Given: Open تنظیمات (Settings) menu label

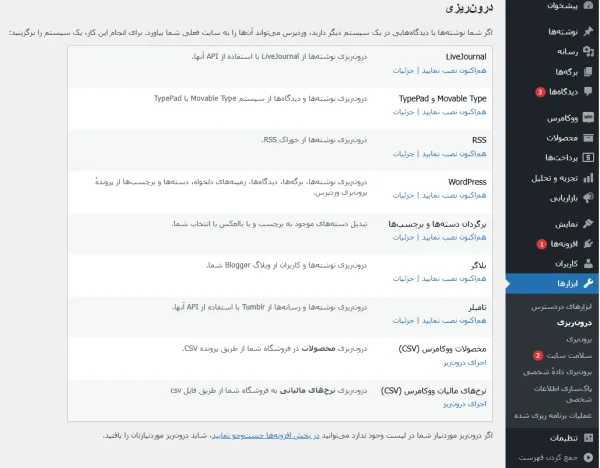Looking at the screenshot, I should click(x=564, y=438).
